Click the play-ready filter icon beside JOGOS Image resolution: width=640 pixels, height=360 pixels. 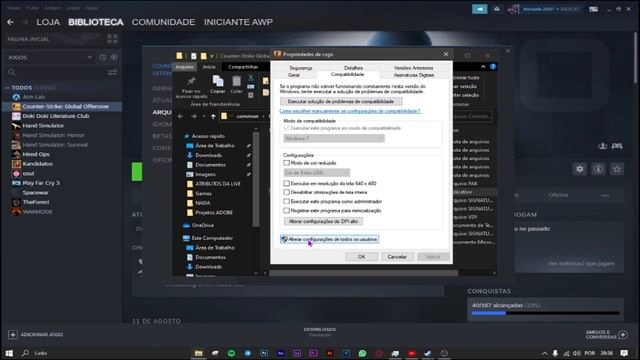(114, 58)
